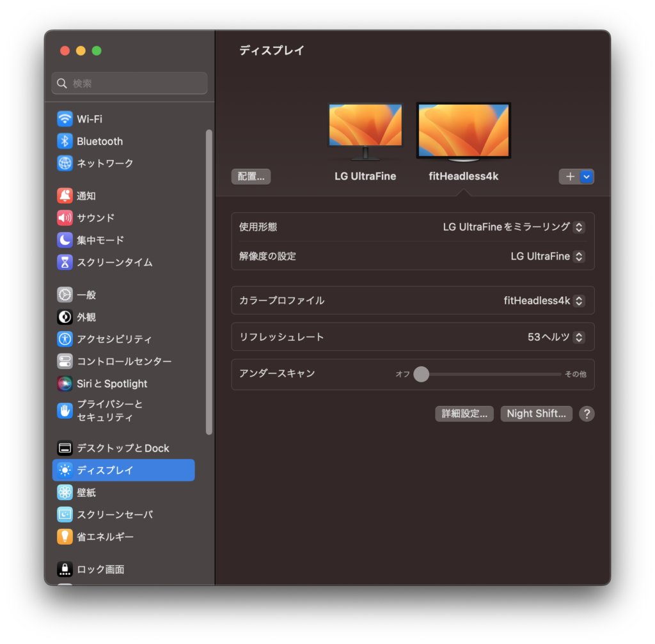This screenshot has width=655, height=644.
Task: Click the サウンド speaker icon
Action: point(65,218)
